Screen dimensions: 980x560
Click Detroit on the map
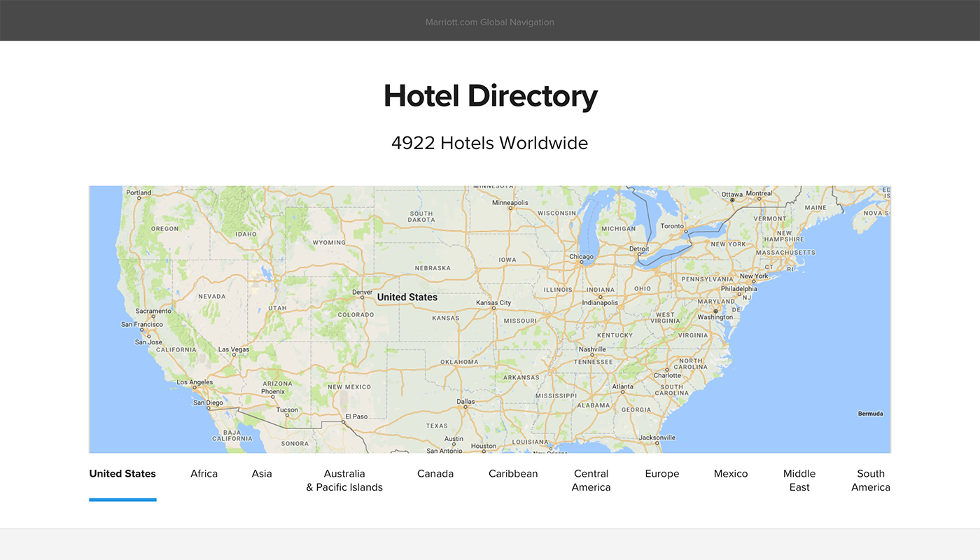(639, 249)
